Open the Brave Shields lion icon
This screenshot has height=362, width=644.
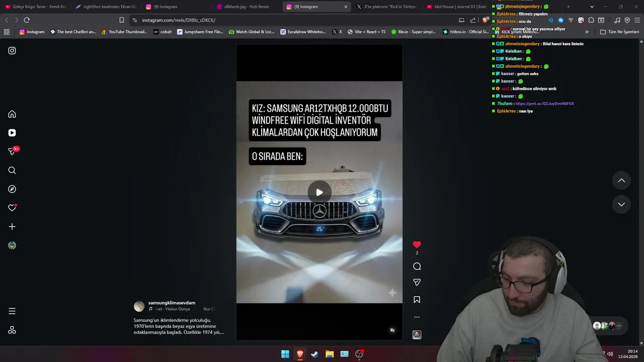point(485,20)
